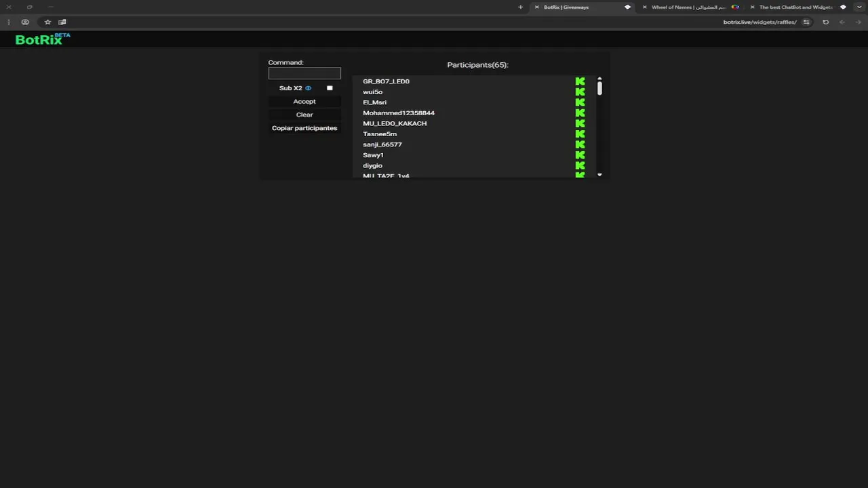Switch to the Wheel of Names tab
The image size is (868, 488).
pyautogui.click(x=688, y=7)
